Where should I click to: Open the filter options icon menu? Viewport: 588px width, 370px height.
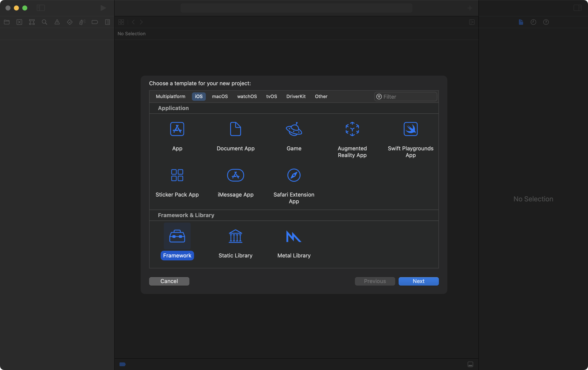click(379, 97)
